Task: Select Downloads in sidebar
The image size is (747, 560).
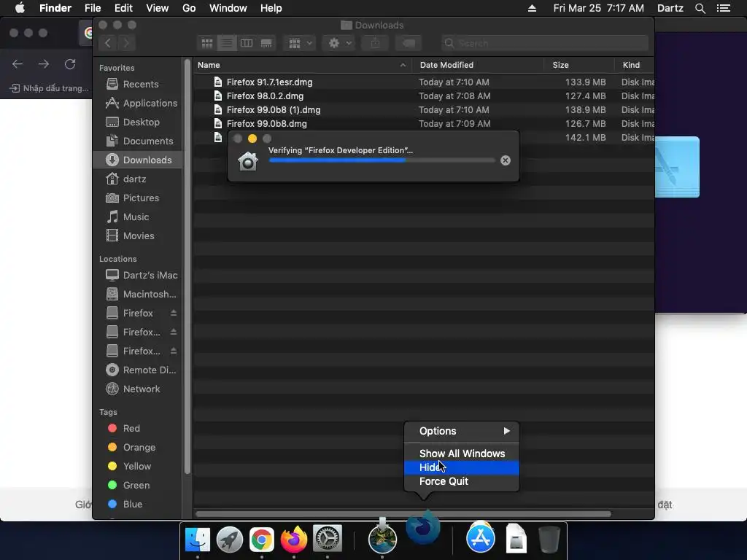Action: pos(137,160)
